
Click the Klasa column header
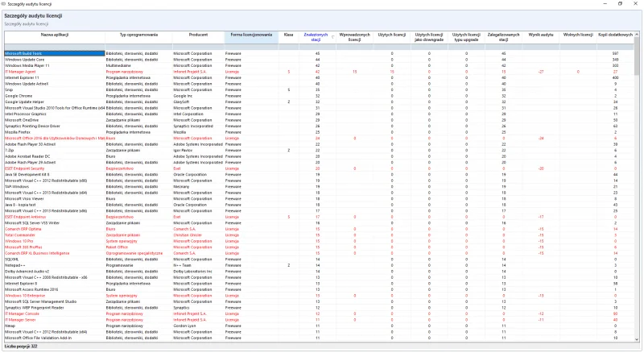(288, 37)
